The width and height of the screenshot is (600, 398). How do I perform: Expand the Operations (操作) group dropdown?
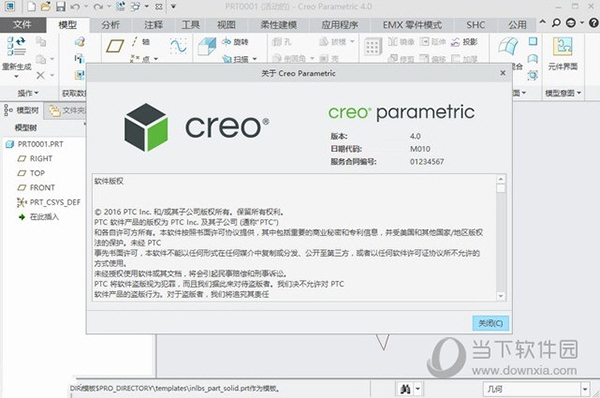click(28, 93)
